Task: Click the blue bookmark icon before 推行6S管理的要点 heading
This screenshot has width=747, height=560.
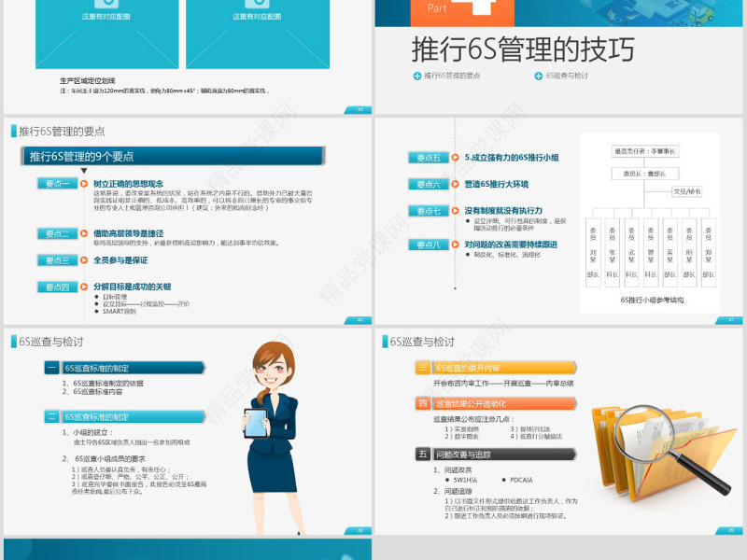Action: [x=11, y=131]
